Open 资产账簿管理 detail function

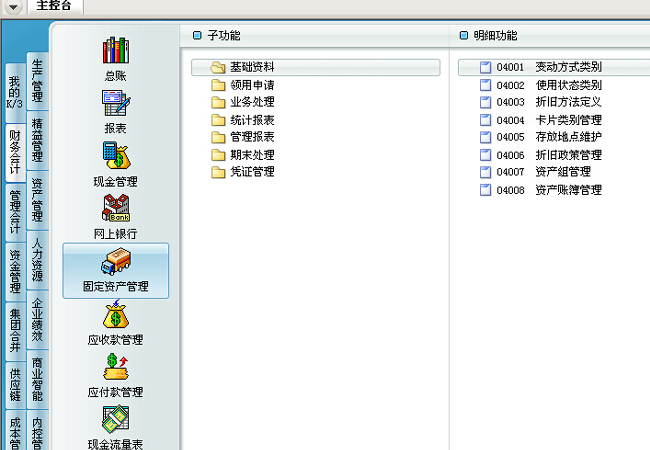(568, 190)
